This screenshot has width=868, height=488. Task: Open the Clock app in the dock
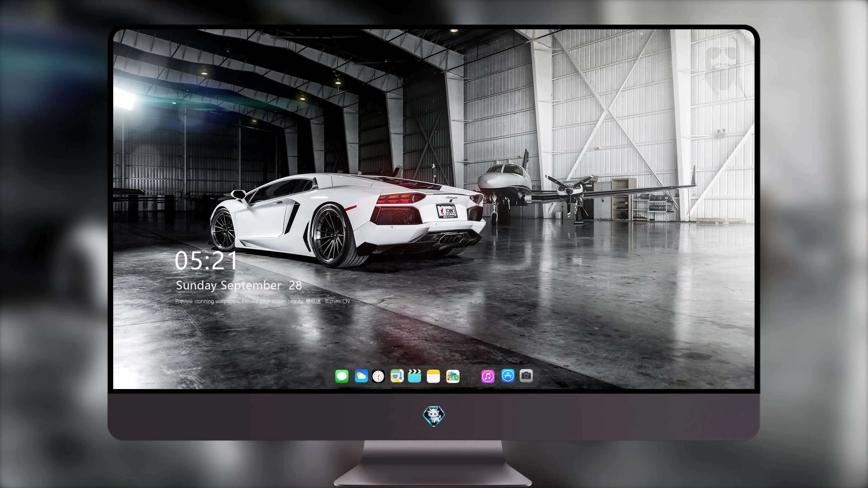378,376
